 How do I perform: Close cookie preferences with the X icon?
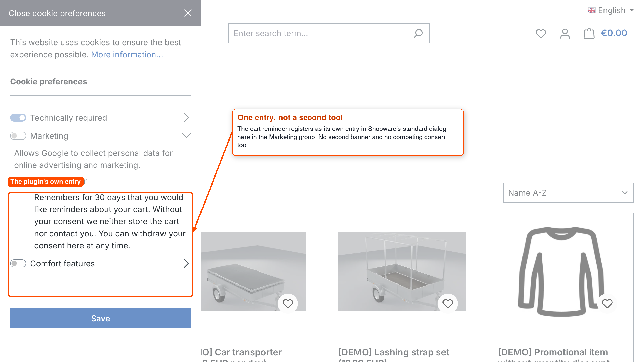(188, 13)
